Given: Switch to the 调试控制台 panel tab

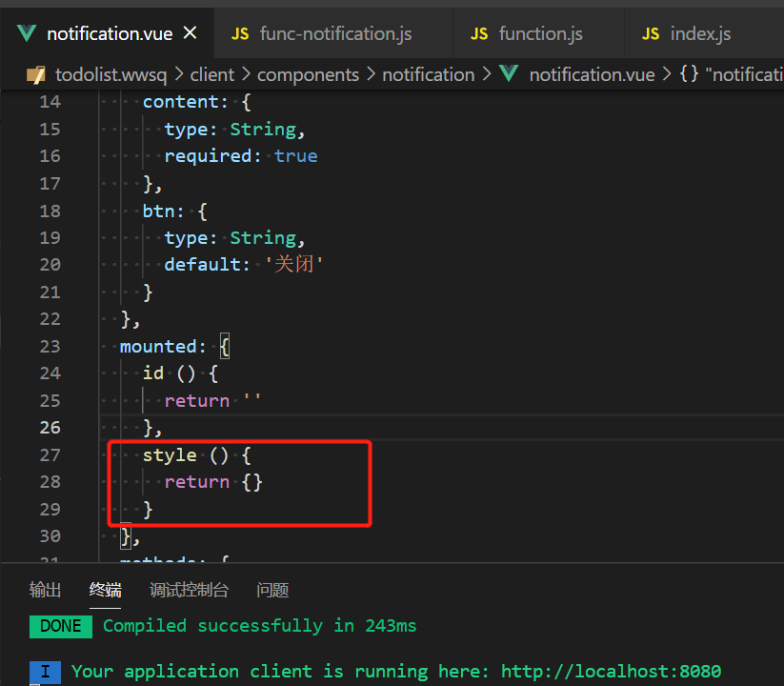Looking at the screenshot, I should 189,590.
